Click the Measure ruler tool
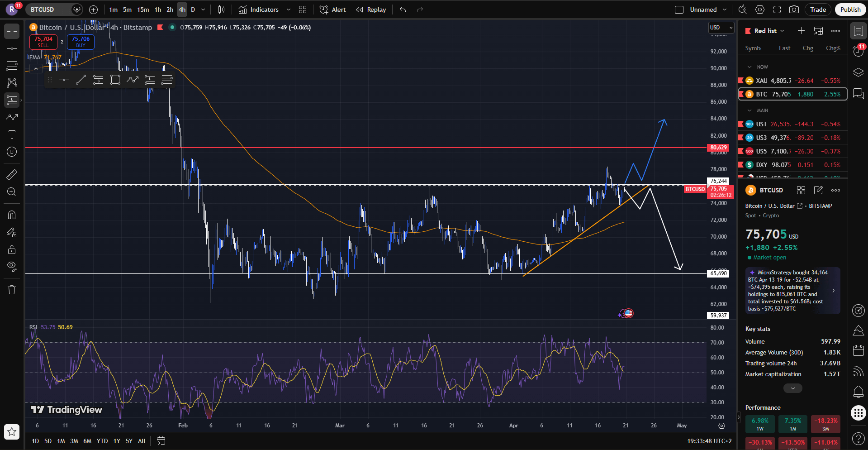Screen dimensions: 868x450 (12, 174)
